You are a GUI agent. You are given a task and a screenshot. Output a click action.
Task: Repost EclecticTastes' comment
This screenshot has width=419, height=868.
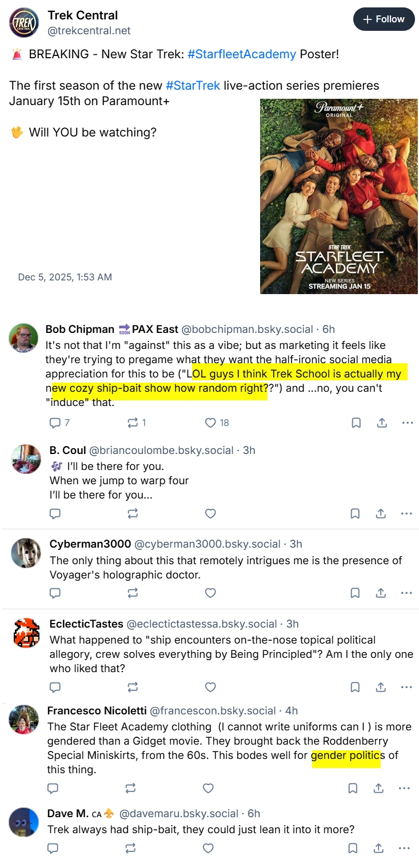(x=133, y=687)
